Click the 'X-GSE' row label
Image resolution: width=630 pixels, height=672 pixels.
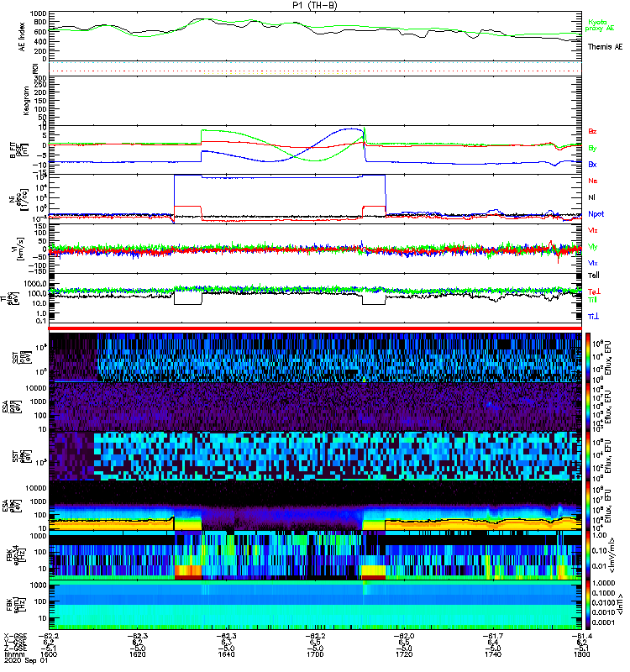tap(15, 636)
